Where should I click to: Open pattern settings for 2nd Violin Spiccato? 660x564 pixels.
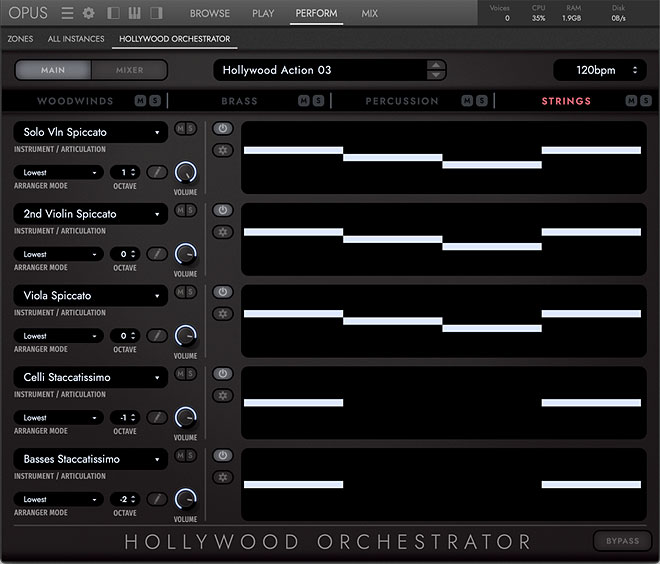pos(223,232)
